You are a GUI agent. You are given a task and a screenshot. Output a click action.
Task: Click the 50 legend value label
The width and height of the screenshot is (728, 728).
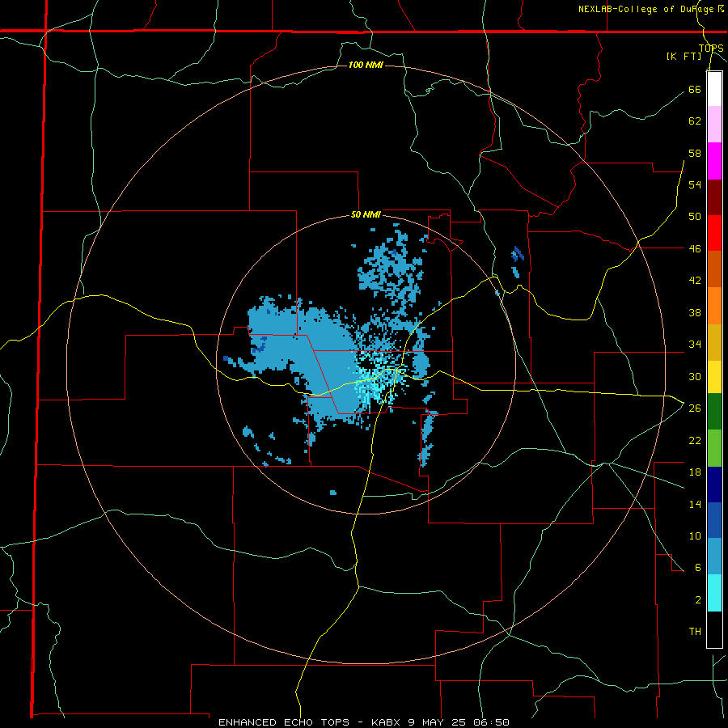[x=695, y=216]
